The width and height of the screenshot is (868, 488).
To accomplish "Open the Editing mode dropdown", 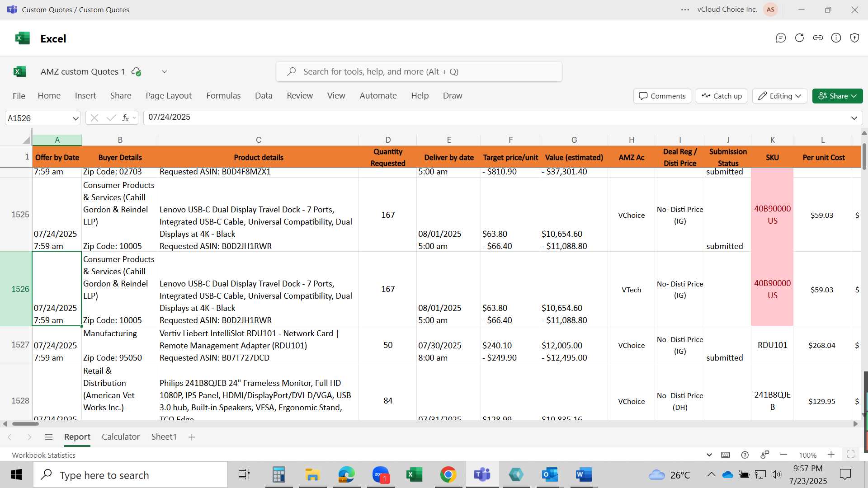I will click(780, 96).
